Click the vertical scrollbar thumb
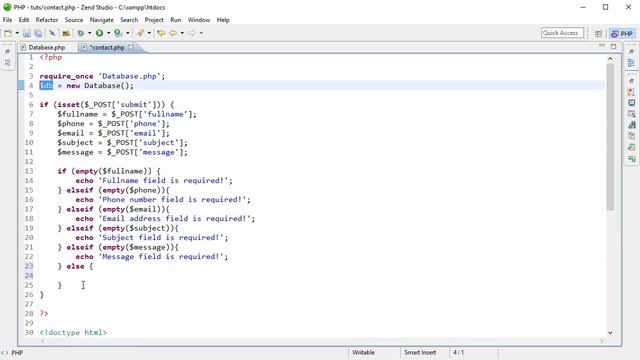 (x=610, y=137)
